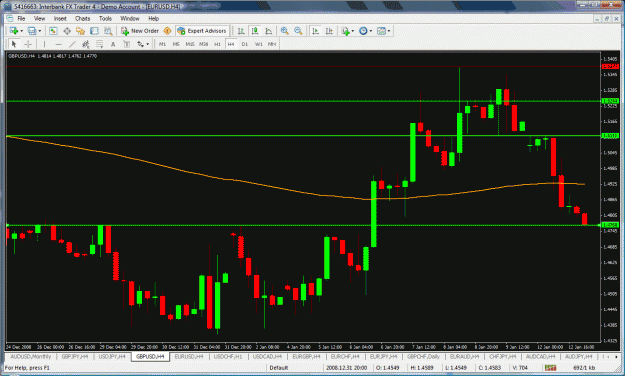Image resolution: width=625 pixels, height=376 pixels.
Task: Click the Templates icon
Action: pos(381,31)
